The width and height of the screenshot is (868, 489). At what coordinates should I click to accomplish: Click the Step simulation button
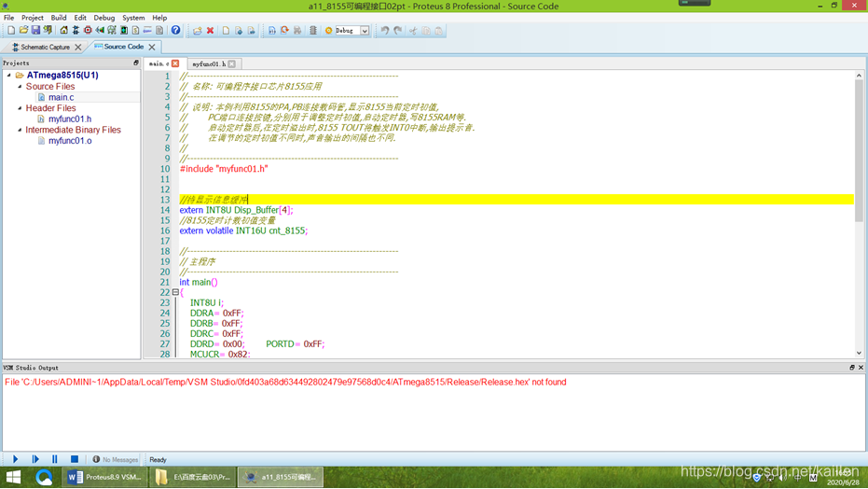[35, 459]
